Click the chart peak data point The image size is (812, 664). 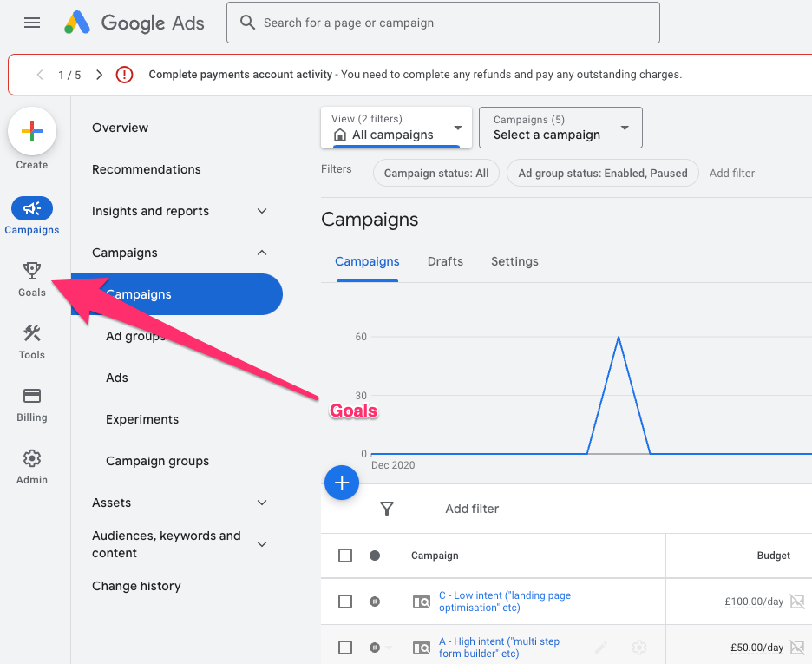(619, 337)
